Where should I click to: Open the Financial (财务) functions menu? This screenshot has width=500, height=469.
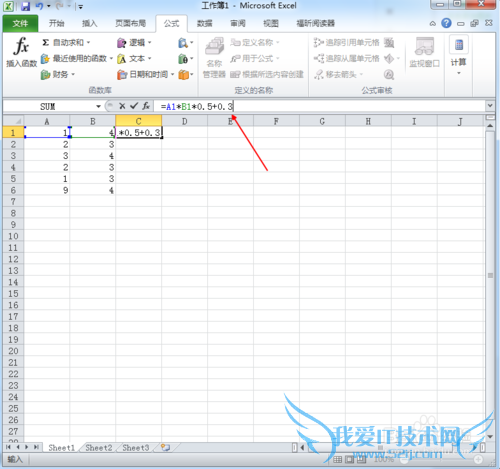[57, 74]
